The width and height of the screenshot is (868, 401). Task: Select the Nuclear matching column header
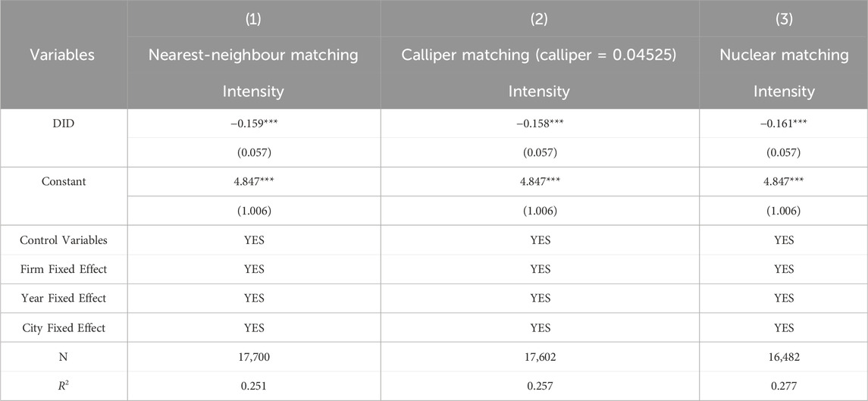784,55
